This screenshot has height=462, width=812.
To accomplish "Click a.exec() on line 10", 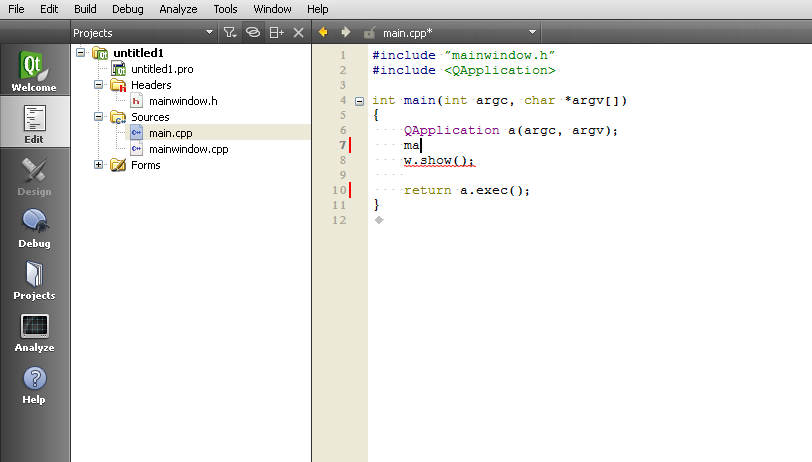I will point(492,191).
